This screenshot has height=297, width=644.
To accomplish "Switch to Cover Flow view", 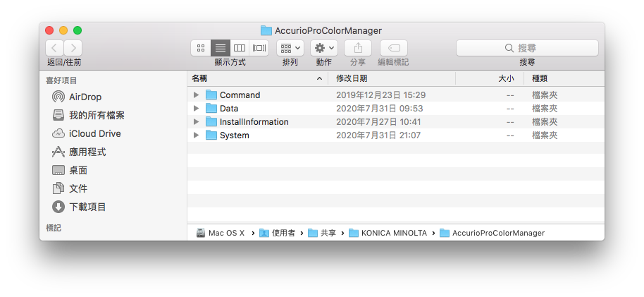I will [259, 48].
